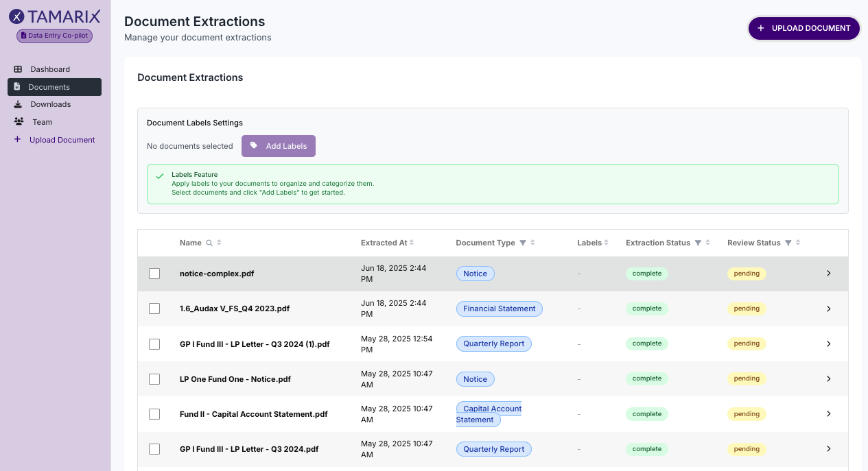Click the plus icon beside Upload Document link
The image size is (868, 471).
(18, 140)
